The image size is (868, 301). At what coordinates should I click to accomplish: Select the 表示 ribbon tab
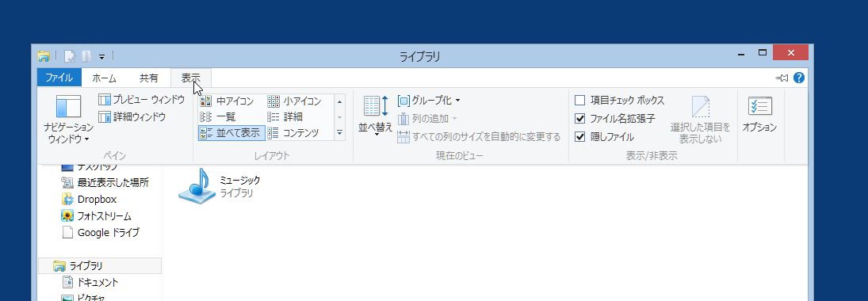point(191,78)
